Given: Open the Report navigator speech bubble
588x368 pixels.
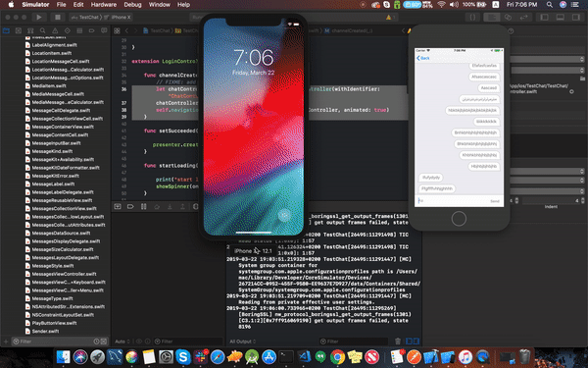Looking at the screenshot, I should coord(104,30).
